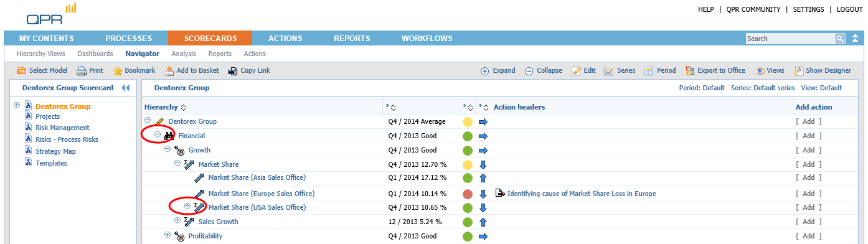The width and height of the screenshot is (868, 244).
Task: Collapse the left scorecard panel with the double arrows
Action: coord(125,88)
